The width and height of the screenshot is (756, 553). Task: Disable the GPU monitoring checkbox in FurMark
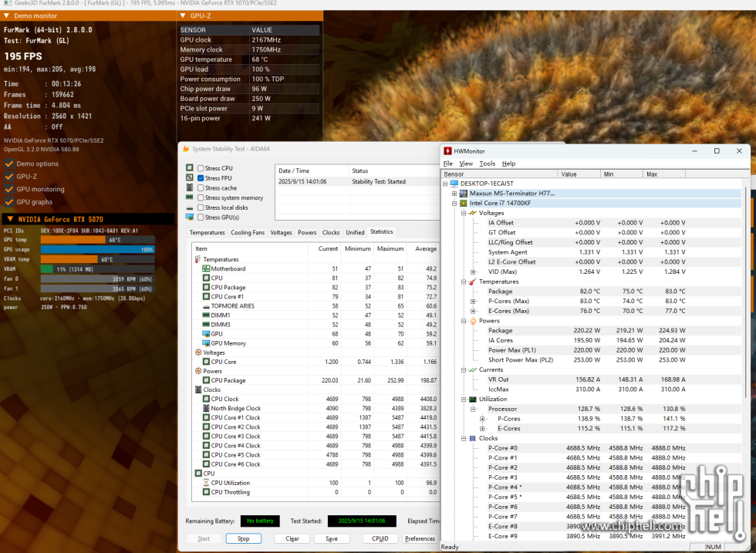pos(8,189)
